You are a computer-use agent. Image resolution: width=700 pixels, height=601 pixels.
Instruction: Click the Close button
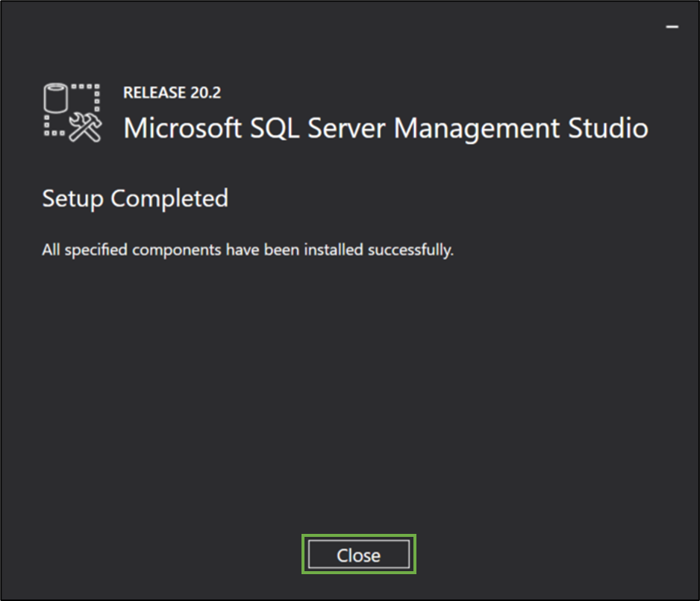(358, 555)
